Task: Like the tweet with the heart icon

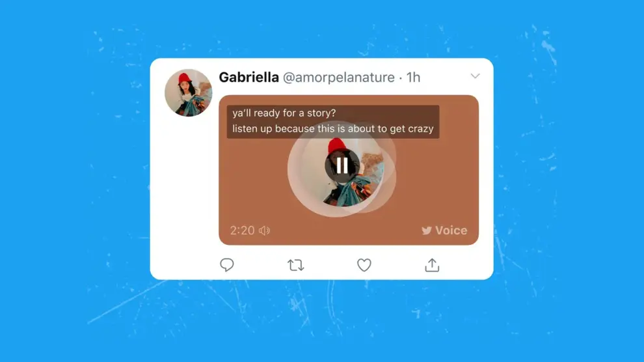Action: (x=364, y=265)
